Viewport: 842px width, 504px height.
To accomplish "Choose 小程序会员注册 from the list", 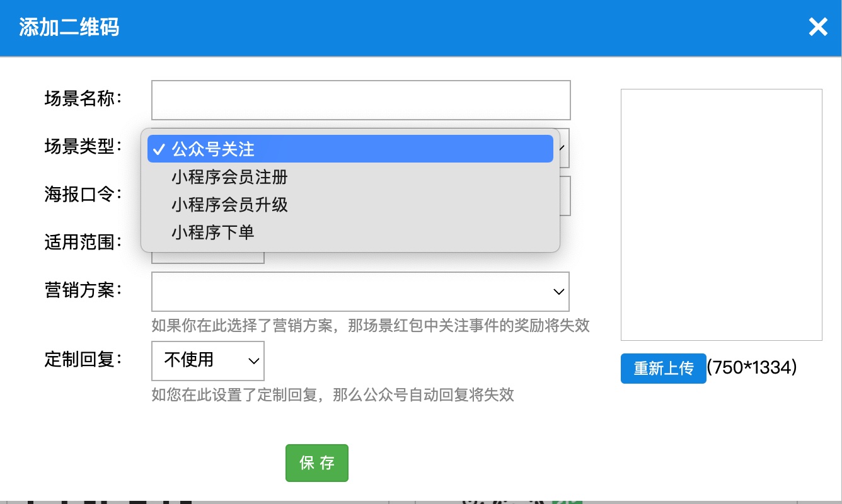I will point(229,177).
